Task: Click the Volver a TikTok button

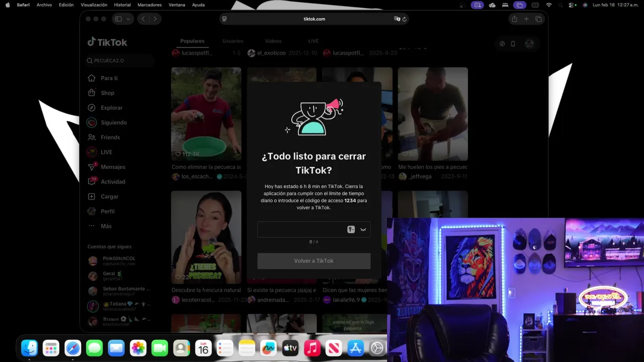Action: coord(314,261)
